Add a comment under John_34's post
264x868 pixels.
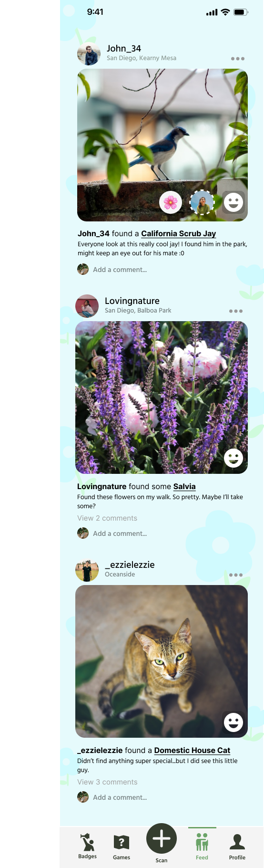(x=120, y=270)
